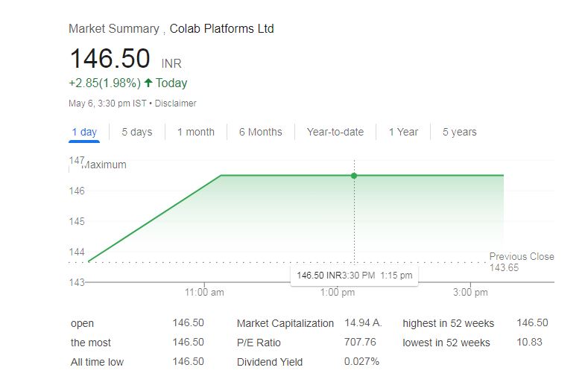
Task: Click the dividend yield value 0.027%
Action: point(361,361)
